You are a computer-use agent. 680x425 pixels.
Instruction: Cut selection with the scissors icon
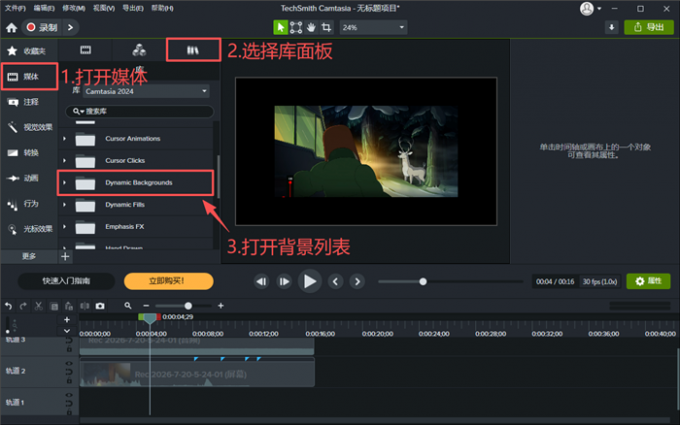point(39,306)
